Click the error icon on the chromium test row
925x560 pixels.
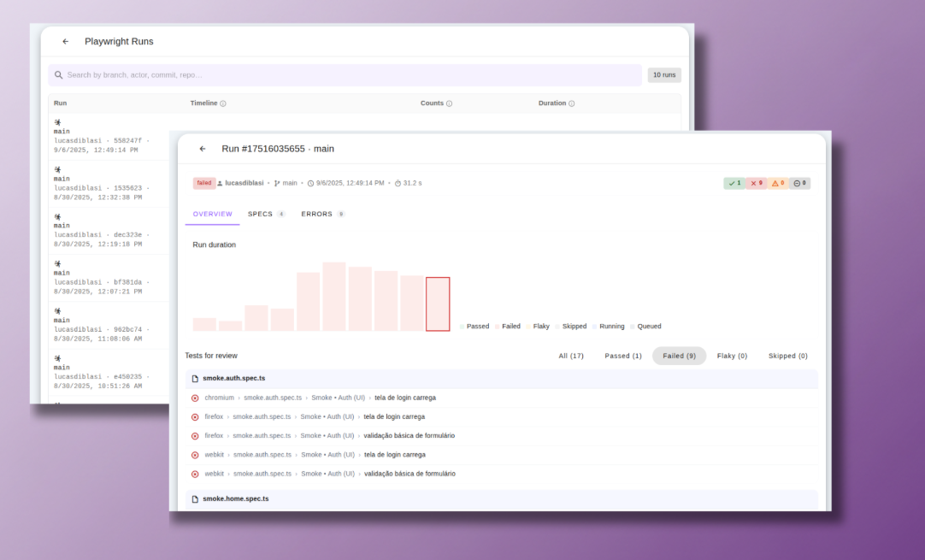tap(195, 398)
